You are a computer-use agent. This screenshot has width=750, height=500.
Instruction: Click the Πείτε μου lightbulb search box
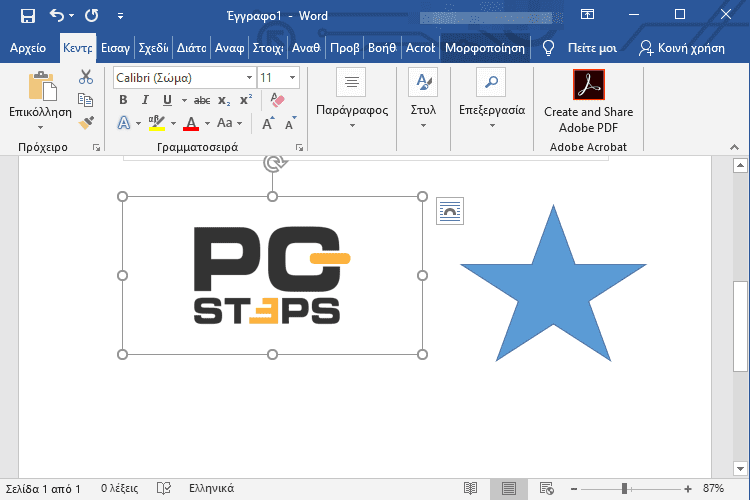pos(580,48)
